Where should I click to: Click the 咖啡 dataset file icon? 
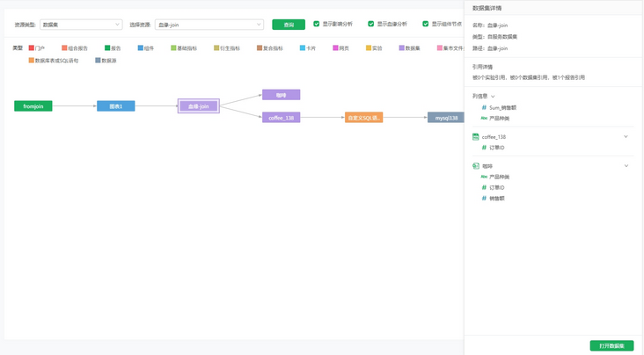476,166
